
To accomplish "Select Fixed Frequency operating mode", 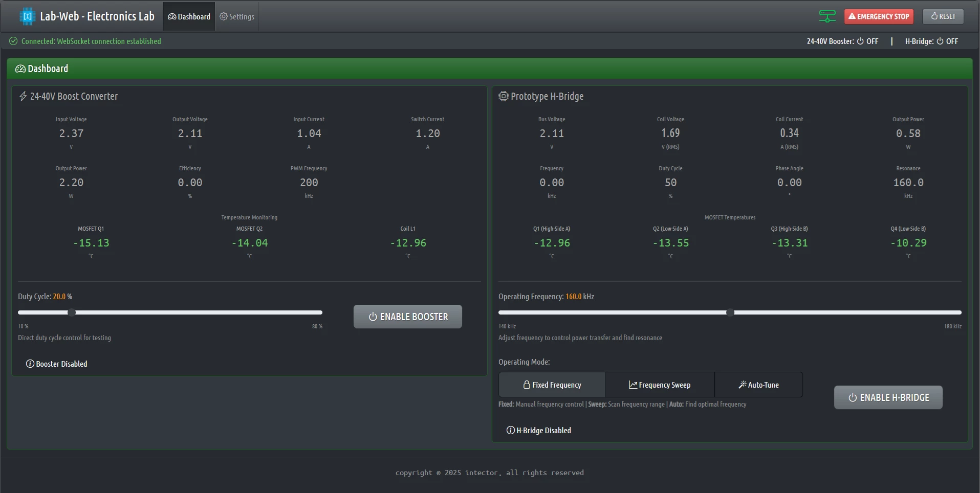I will (x=552, y=385).
